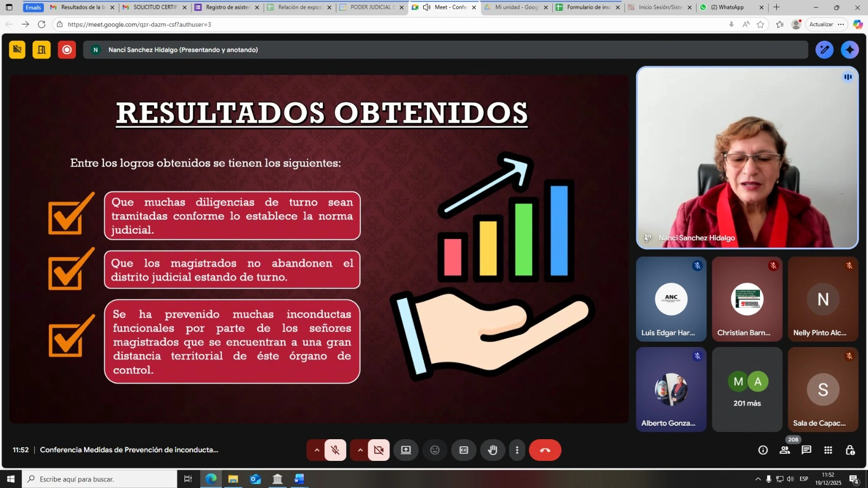Raise hand in the meeting

[x=493, y=450]
